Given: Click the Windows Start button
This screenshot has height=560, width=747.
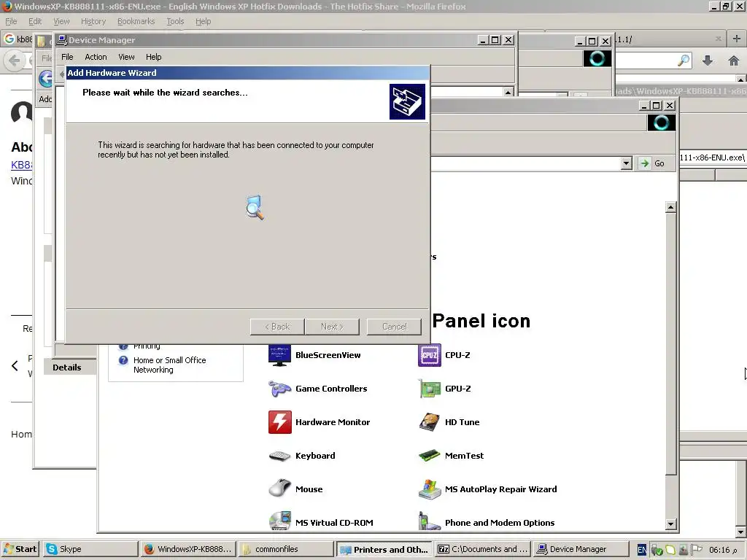Looking at the screenshot, I should [20, 549].
